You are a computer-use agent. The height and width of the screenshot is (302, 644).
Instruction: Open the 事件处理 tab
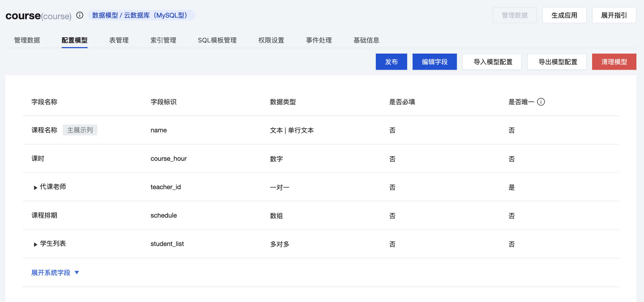[x=319, y=40]
